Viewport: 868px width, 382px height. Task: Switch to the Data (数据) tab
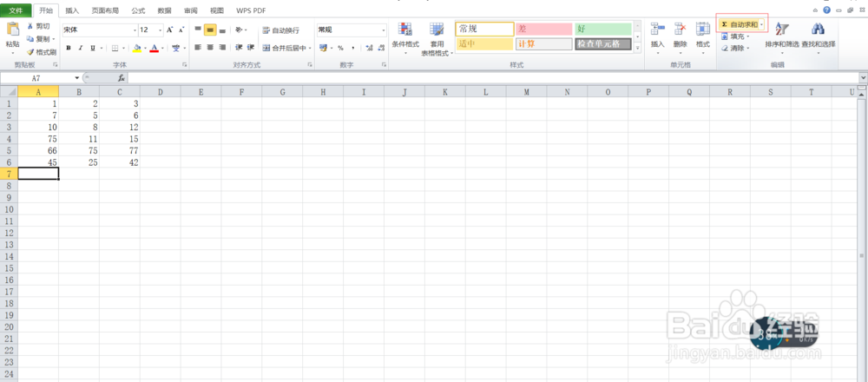(x=164, y=10)
